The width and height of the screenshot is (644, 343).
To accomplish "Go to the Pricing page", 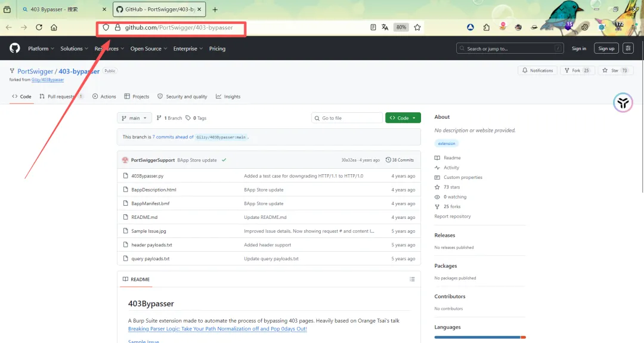I will tap(217, 48).
